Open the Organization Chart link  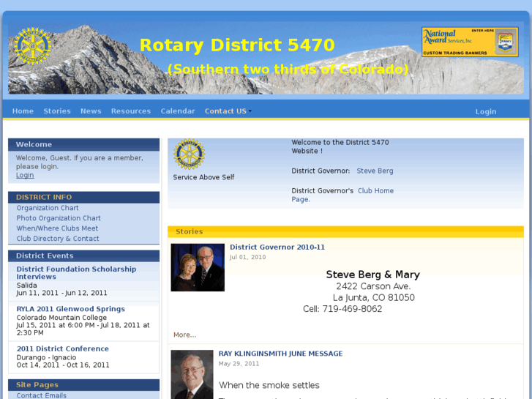(48, 208)
